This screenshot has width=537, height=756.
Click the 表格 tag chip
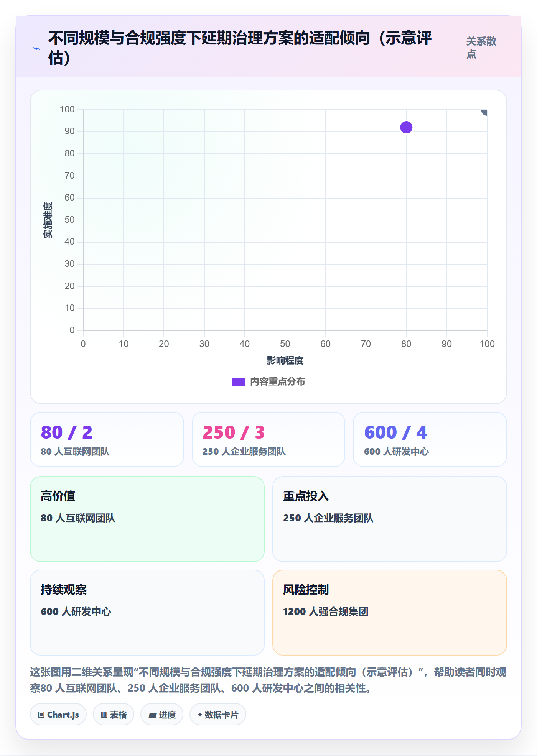click(114, 715)
